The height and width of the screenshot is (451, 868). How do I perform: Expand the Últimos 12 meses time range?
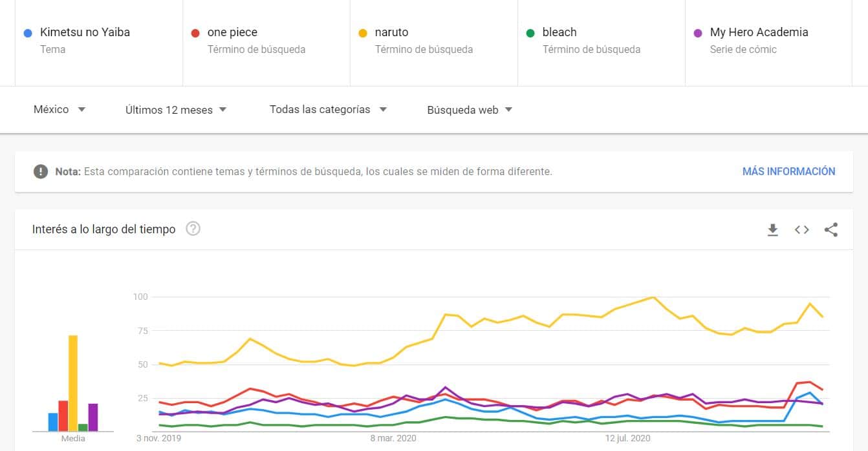point(176,110)
